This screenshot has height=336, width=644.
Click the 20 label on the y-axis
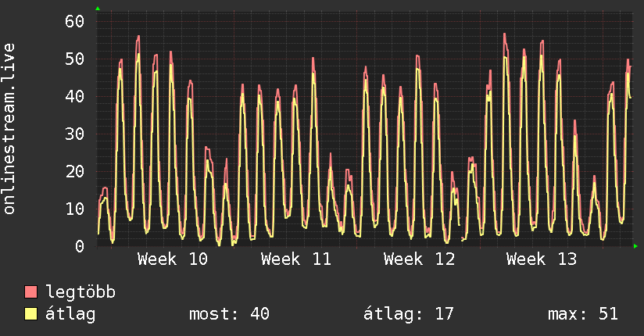[74, 171]
